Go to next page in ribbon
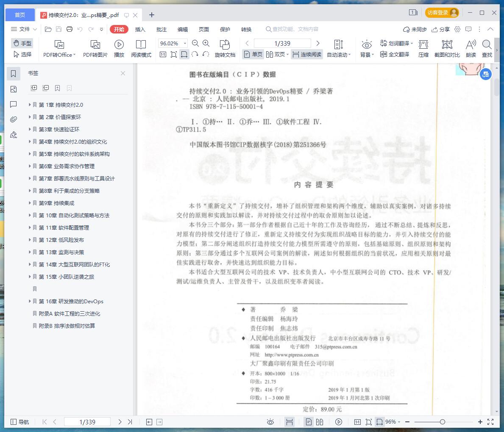504x432 pixels. 318,43
